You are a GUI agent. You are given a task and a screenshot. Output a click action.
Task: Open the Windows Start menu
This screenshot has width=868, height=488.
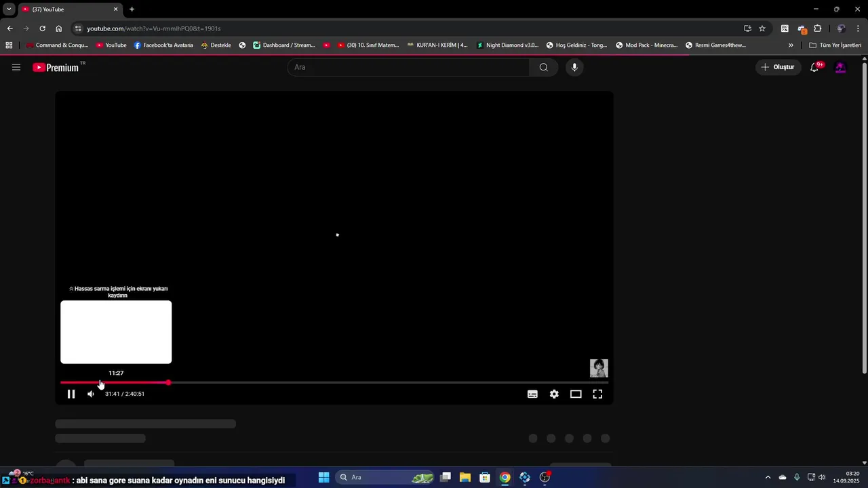[323, 477]
